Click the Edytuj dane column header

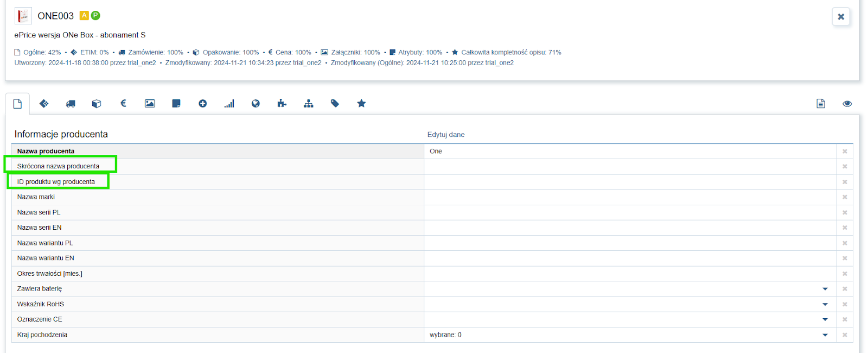(x=446, y=135)
